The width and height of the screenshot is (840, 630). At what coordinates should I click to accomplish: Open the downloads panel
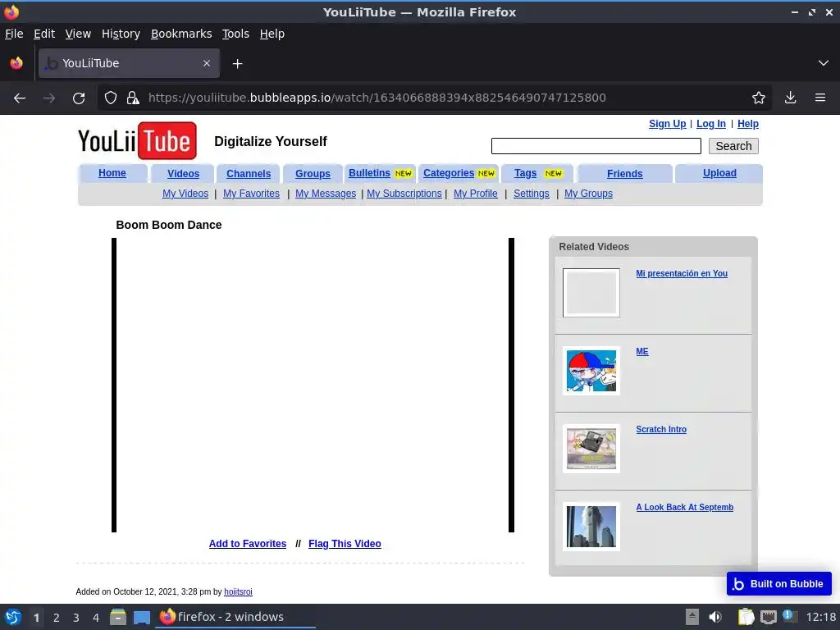point(790,98)
